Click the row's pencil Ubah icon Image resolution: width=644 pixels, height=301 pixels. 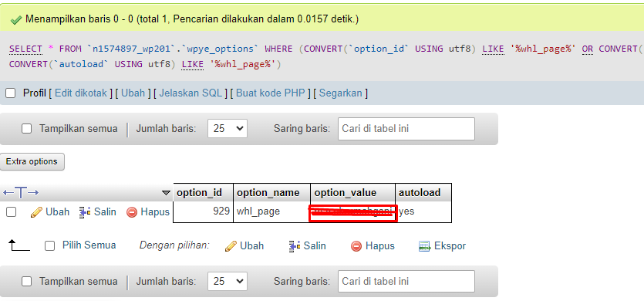(36, 212)
